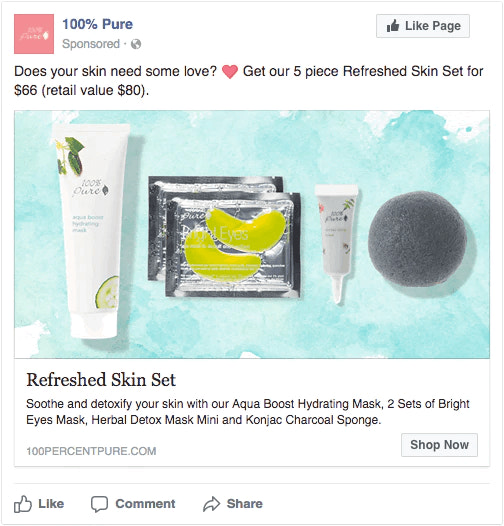Click the thumbs-up icon in Like Page

[393, 25]
